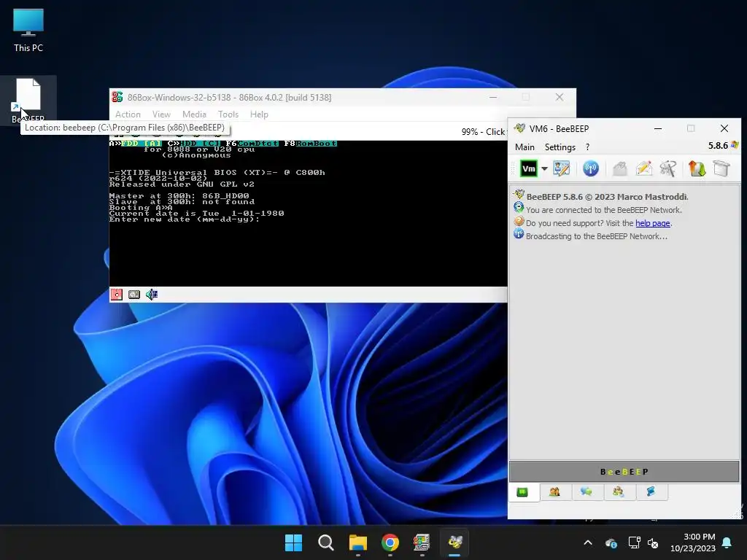
Task: Open the ? help menu in BeeBEEP
Action: [587, 147]
